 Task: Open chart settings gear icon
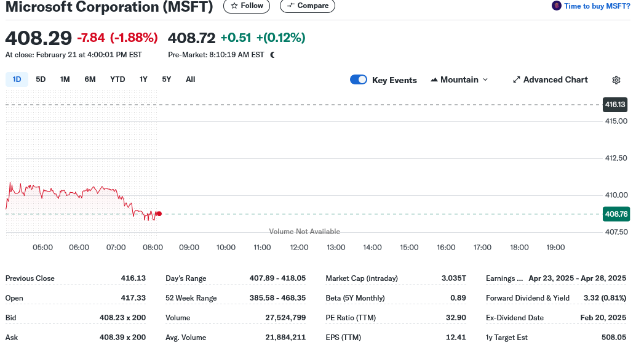[616, 80]
